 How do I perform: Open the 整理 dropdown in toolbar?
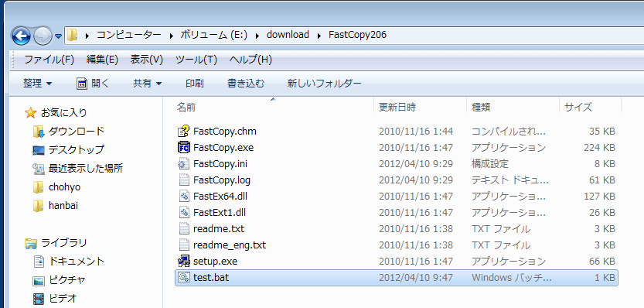(x=37, y=84)
